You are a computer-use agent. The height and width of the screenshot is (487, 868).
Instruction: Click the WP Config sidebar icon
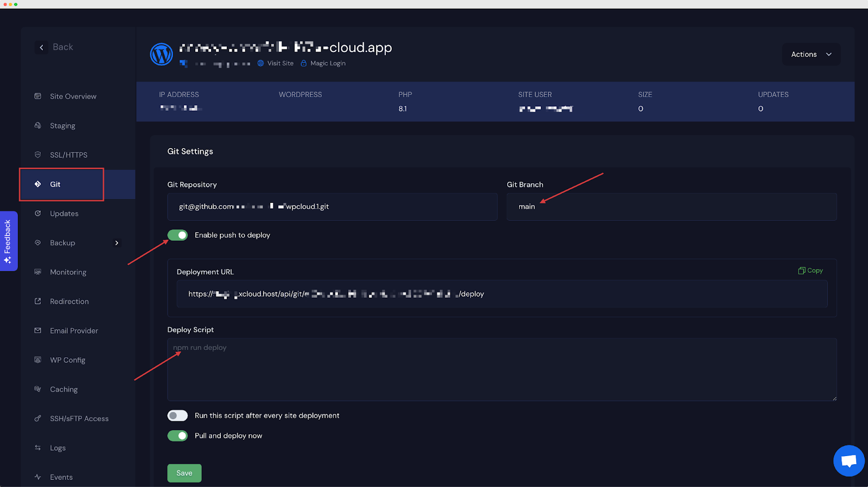click(37, 360)
